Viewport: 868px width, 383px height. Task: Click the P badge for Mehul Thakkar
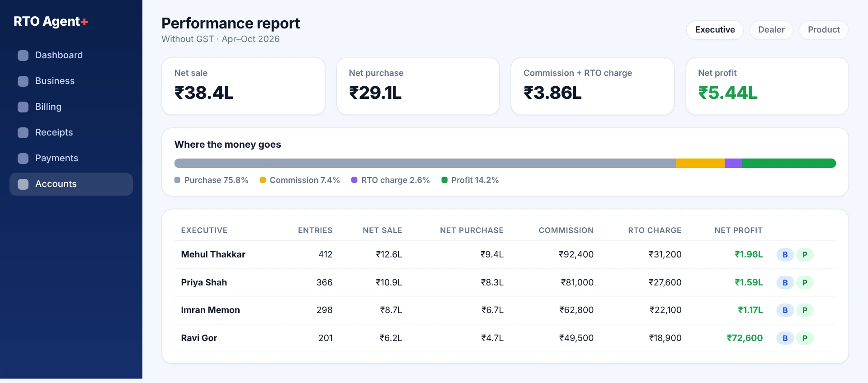(x=805, y=254)
